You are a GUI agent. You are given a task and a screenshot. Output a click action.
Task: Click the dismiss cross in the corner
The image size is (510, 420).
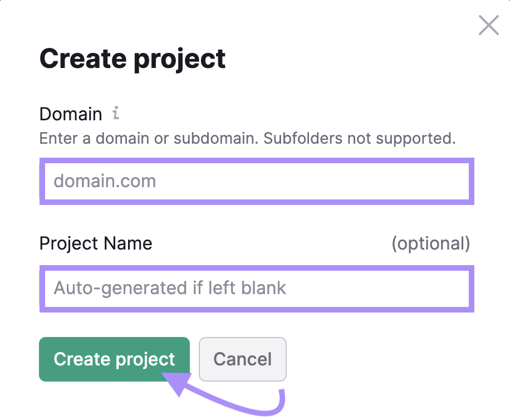[488, 25]
